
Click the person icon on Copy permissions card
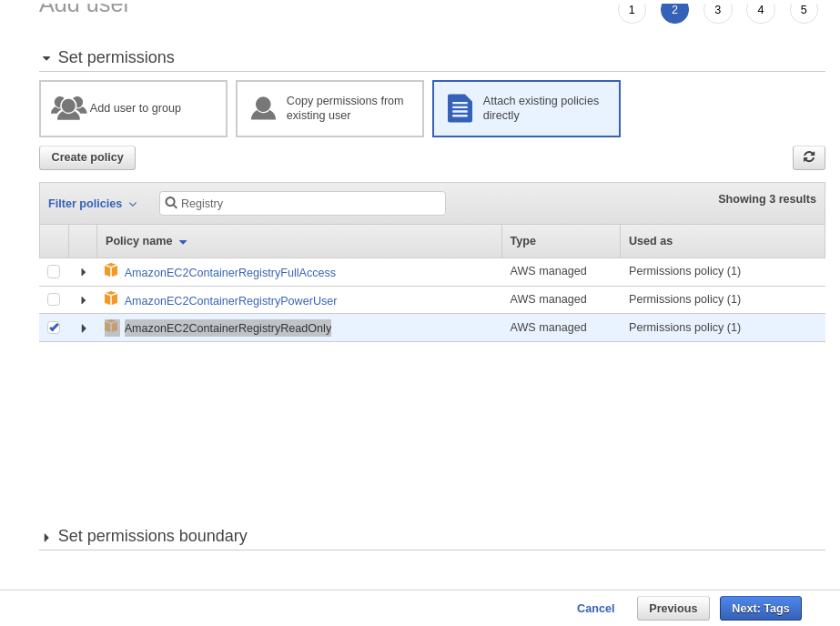[263, 108]
